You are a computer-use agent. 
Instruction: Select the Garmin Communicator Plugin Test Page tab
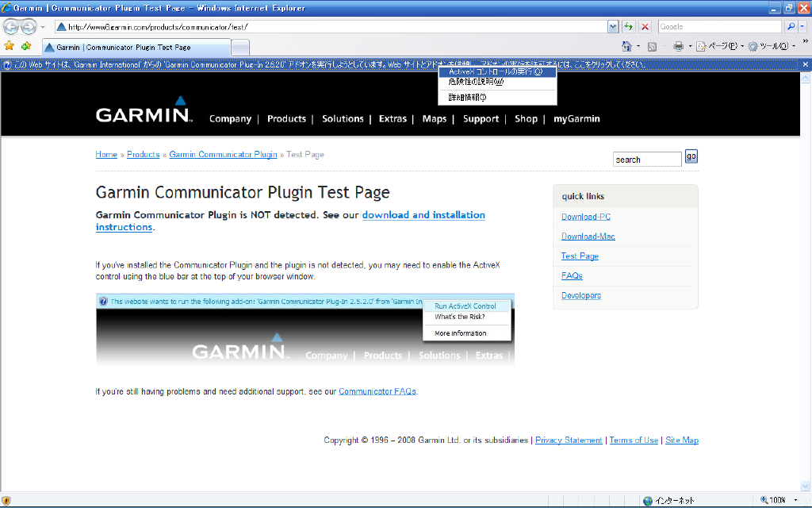136,47
